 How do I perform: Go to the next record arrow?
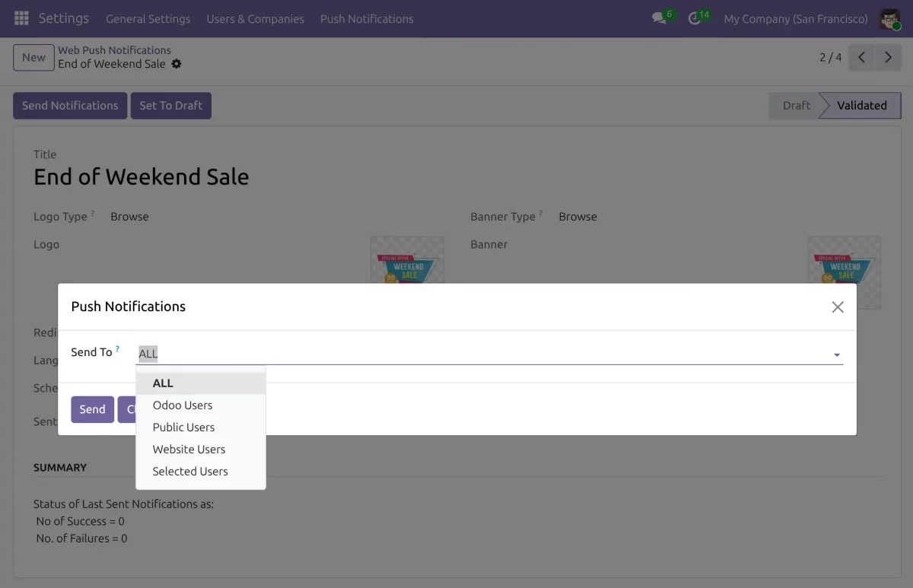coord(888,58)
